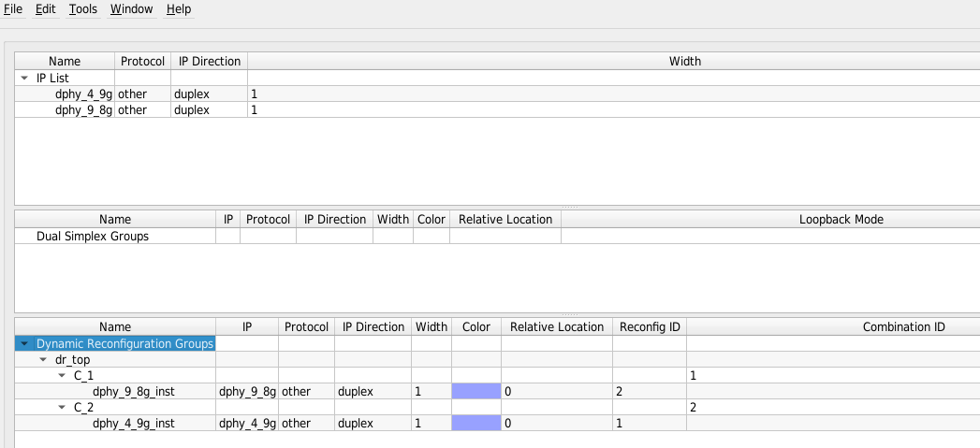Screen dimensions: 980x448
Task: Click the Loopback Mode column header
Action: click(x=841, y=220)
